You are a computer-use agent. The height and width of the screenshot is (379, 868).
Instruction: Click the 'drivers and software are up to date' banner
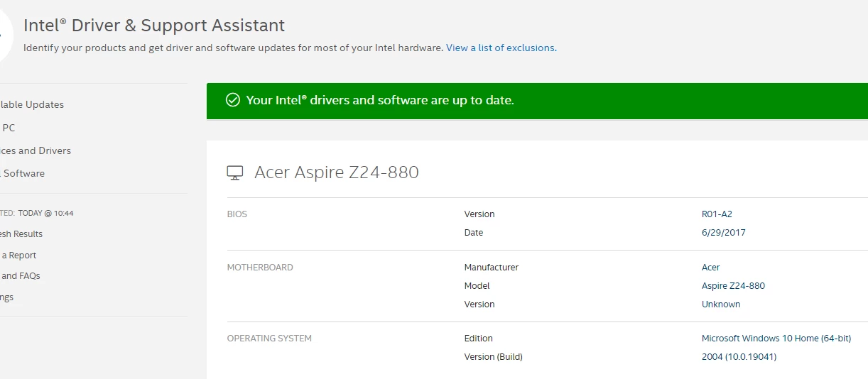[x=537, y=101]
